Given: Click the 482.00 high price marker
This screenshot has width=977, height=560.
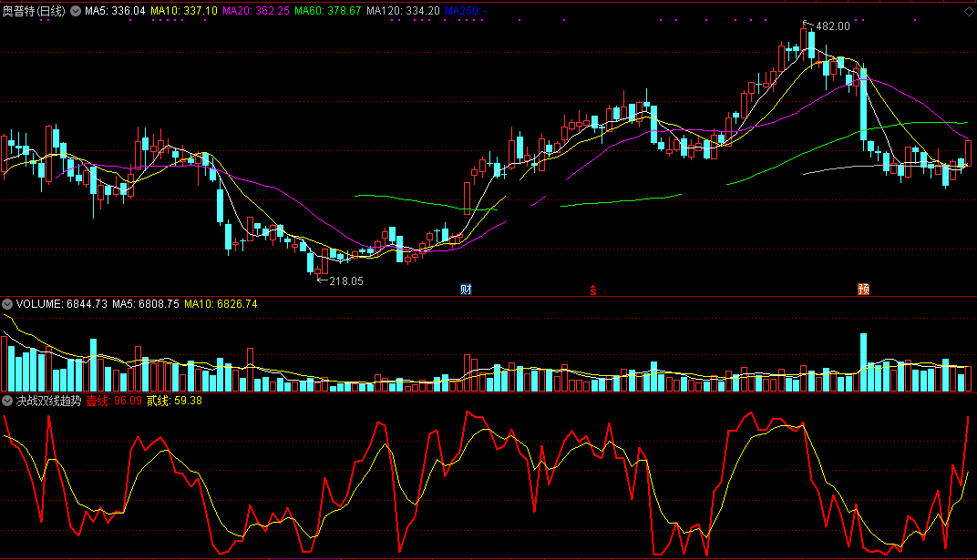Looking at the screenshot, I should pyautogui.click(x=832, y=26).
